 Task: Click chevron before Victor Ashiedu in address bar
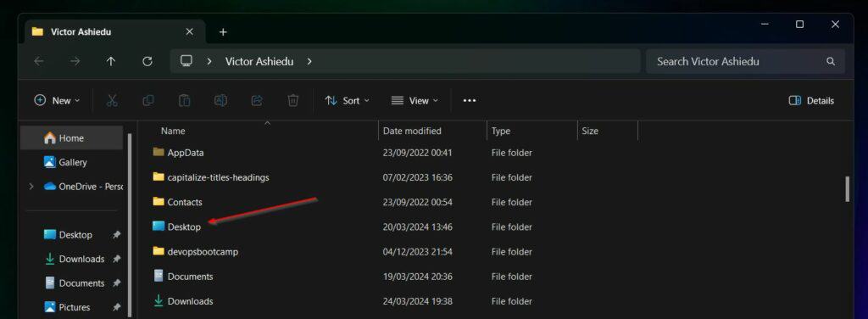(209, 61)
